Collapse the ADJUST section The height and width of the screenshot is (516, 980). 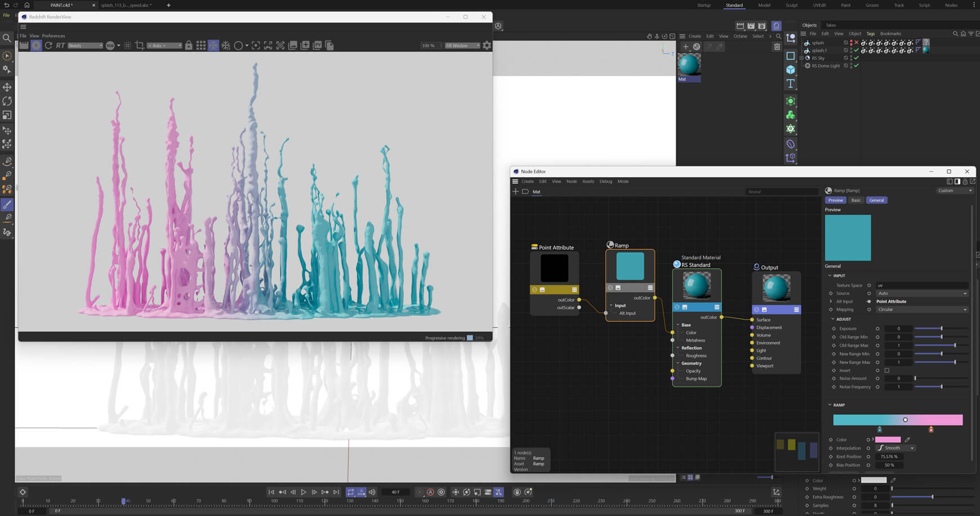833,319
